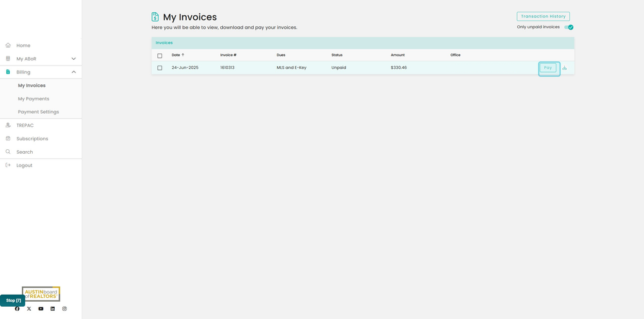Click the Amount column header
This screenshot has width=644, height=319.
pos(397,55)
